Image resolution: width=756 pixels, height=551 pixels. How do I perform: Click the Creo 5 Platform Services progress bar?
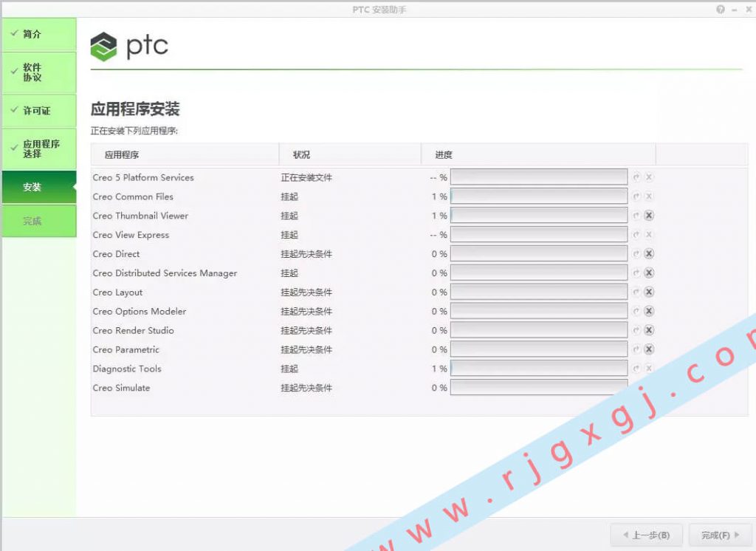point(539,177)
